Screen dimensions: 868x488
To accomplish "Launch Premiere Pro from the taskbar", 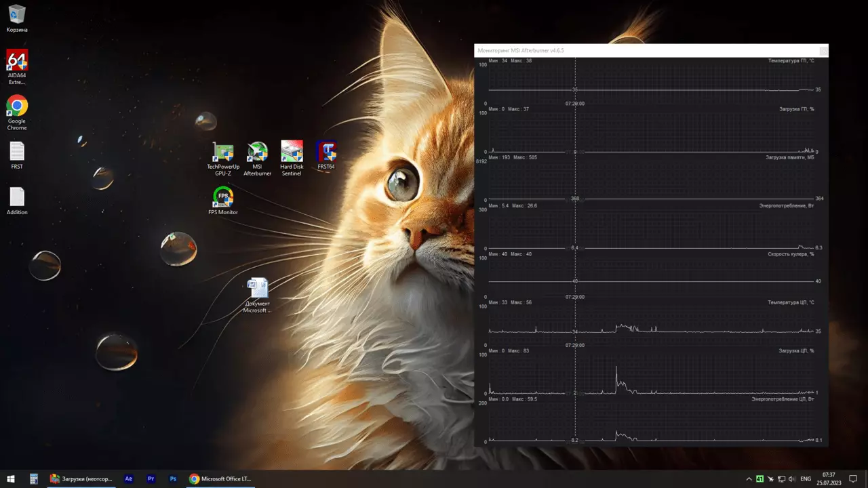I will pos(151,479).
